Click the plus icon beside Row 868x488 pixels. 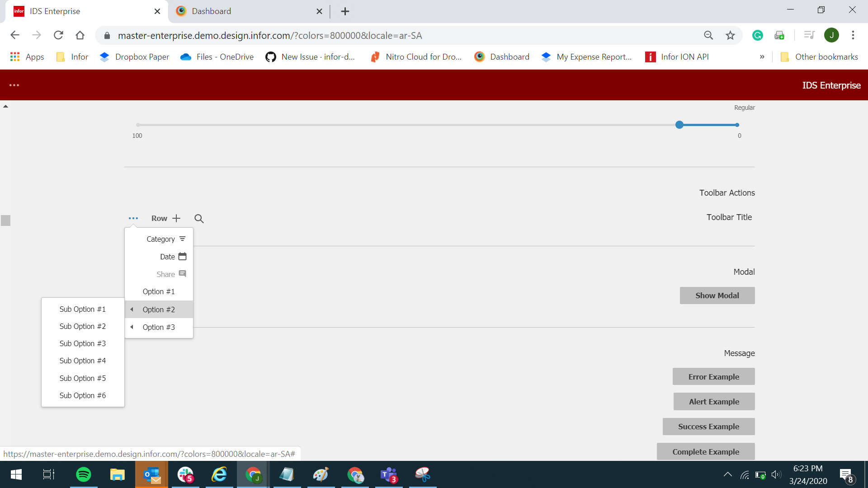(x=176, y=218)
